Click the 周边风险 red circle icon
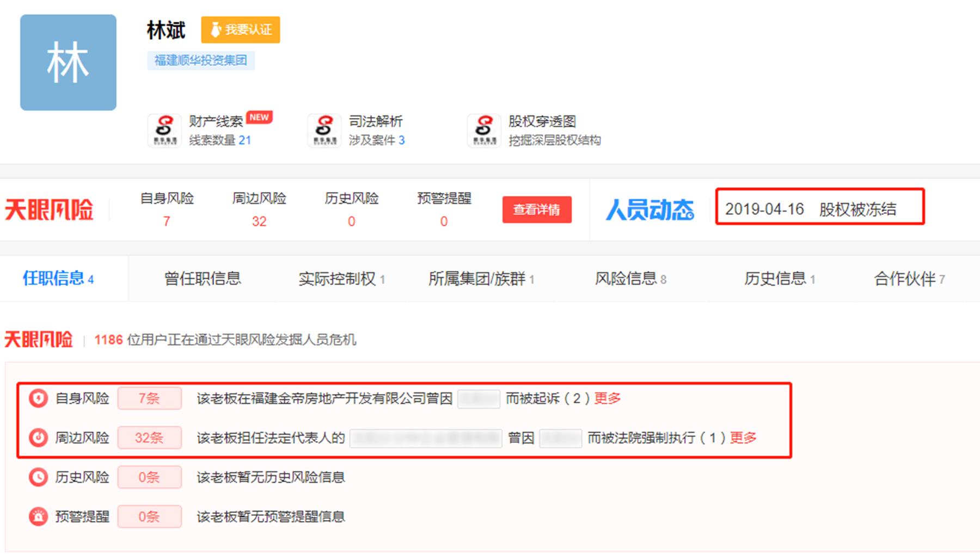 38,438
